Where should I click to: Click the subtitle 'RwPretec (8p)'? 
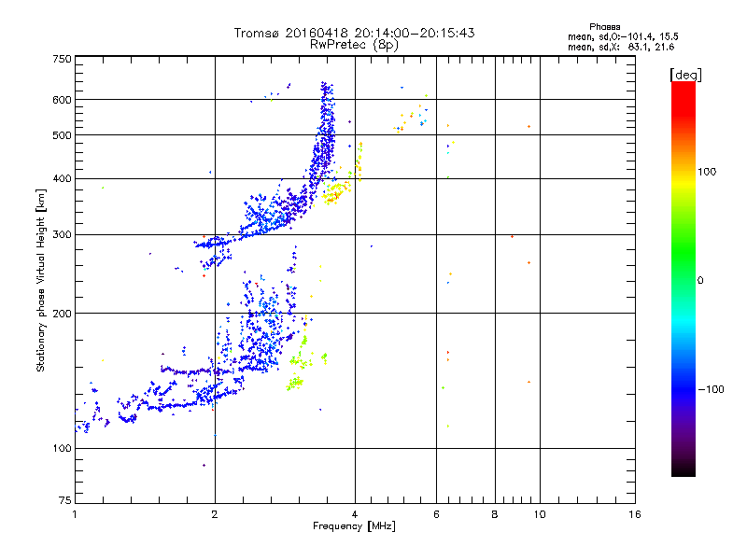pos(354,45)
